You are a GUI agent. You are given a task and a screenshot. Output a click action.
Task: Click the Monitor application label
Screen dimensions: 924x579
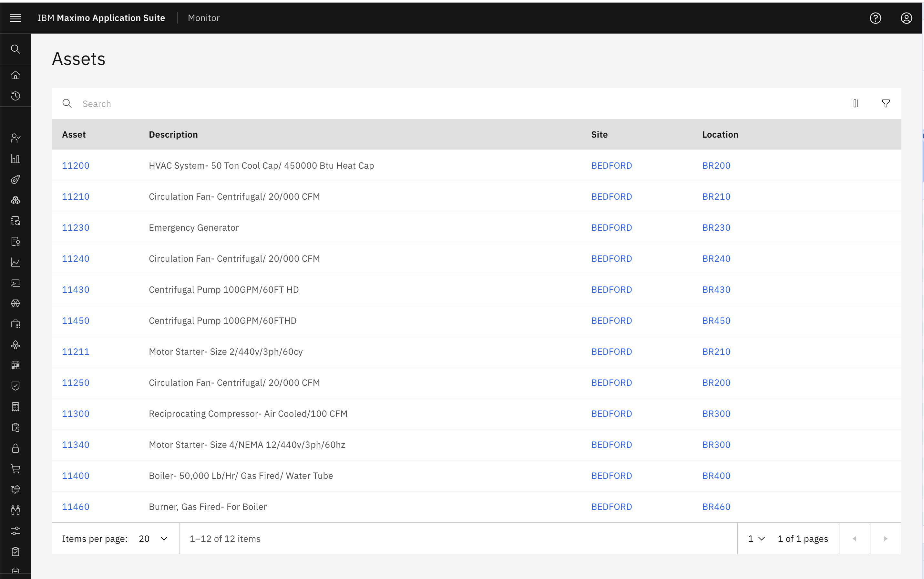(x=203, y=18)
